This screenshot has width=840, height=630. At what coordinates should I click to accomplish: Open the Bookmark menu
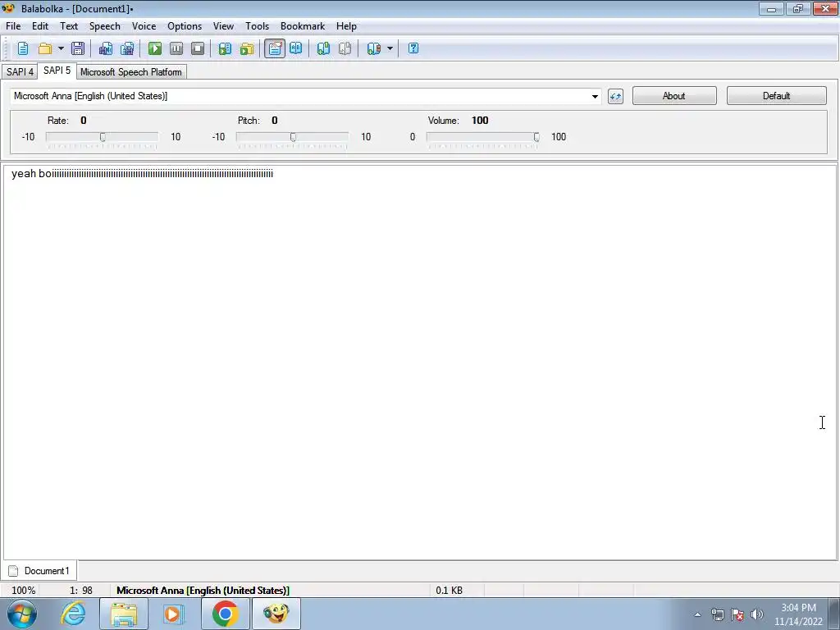(303, 26)
